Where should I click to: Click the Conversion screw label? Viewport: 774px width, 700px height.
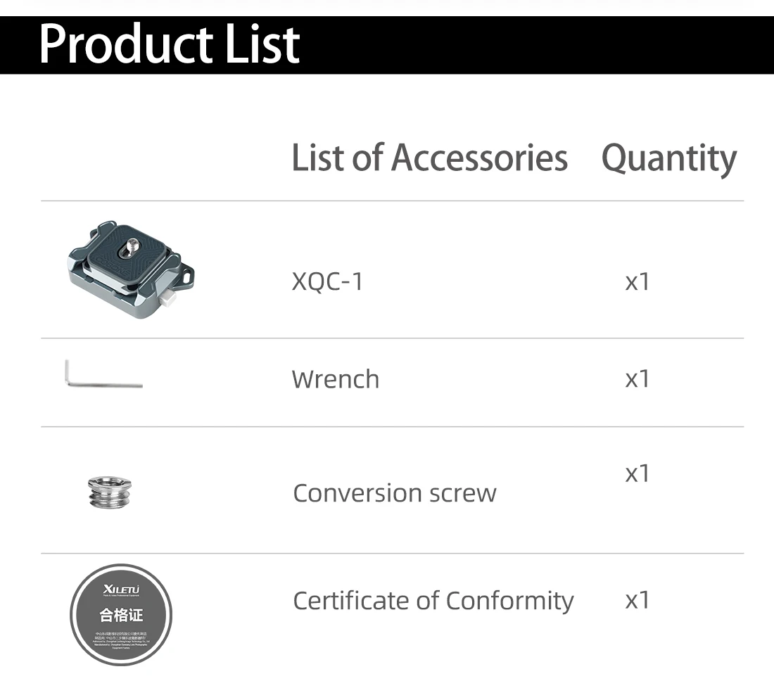395,492
